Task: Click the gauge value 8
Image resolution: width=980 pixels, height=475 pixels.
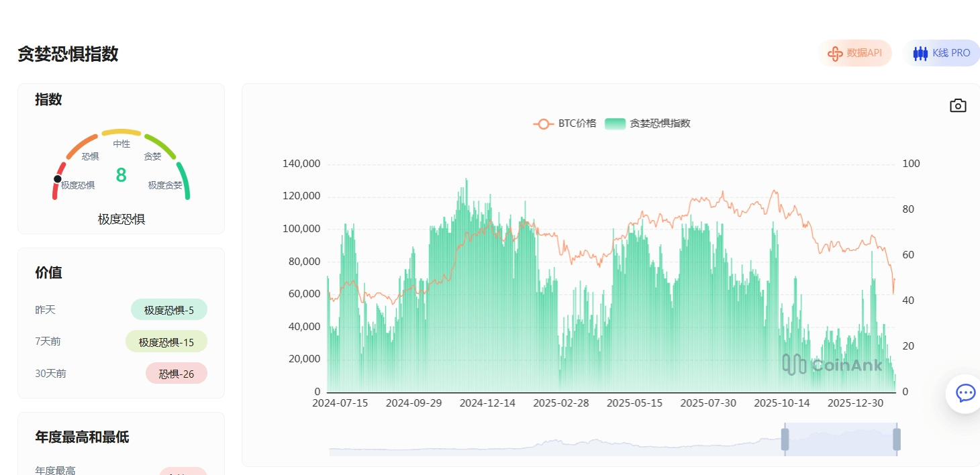Action: pos(121,175)
